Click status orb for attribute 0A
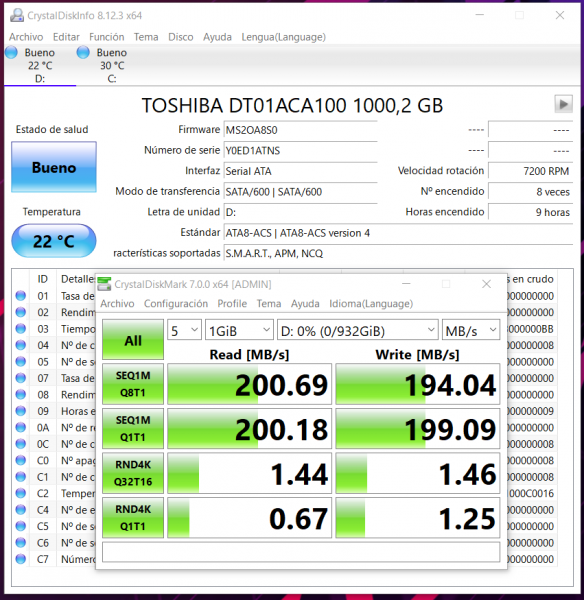The height and width of the screenshot is (600, 584). (21, 427)
